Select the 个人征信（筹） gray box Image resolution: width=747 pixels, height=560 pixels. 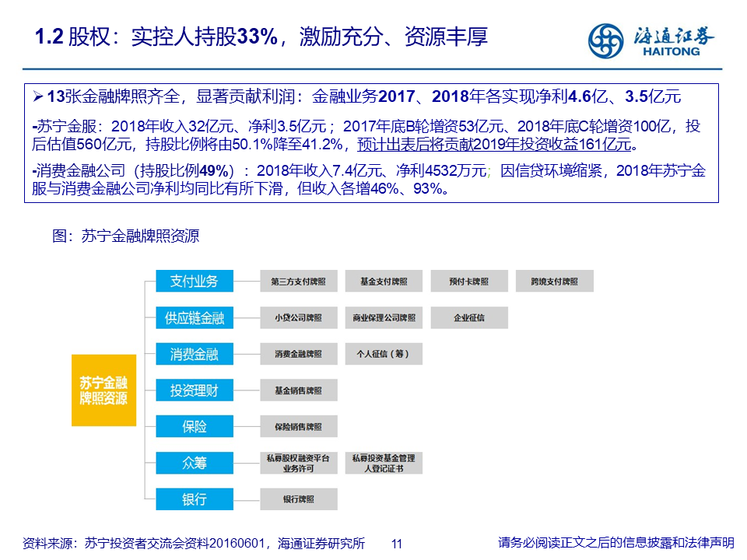click(x=384, y=354)
